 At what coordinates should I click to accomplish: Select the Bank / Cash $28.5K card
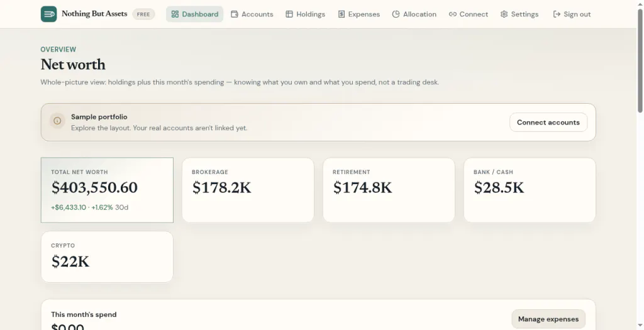(530, 190)
